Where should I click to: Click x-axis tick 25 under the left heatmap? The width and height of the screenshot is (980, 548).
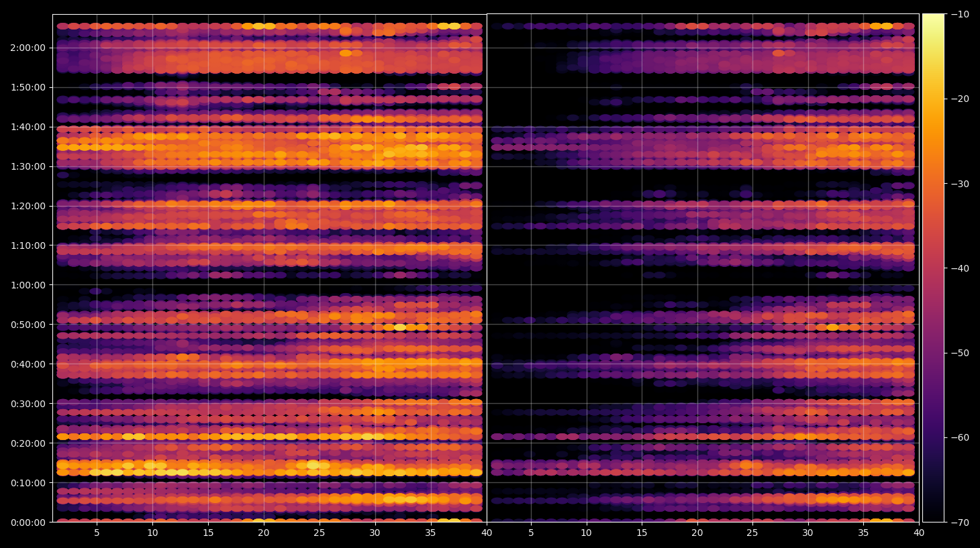point(319,533)
